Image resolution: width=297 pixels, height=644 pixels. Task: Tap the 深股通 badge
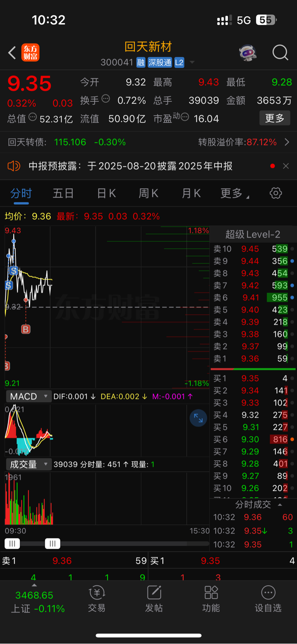[160, 62]
